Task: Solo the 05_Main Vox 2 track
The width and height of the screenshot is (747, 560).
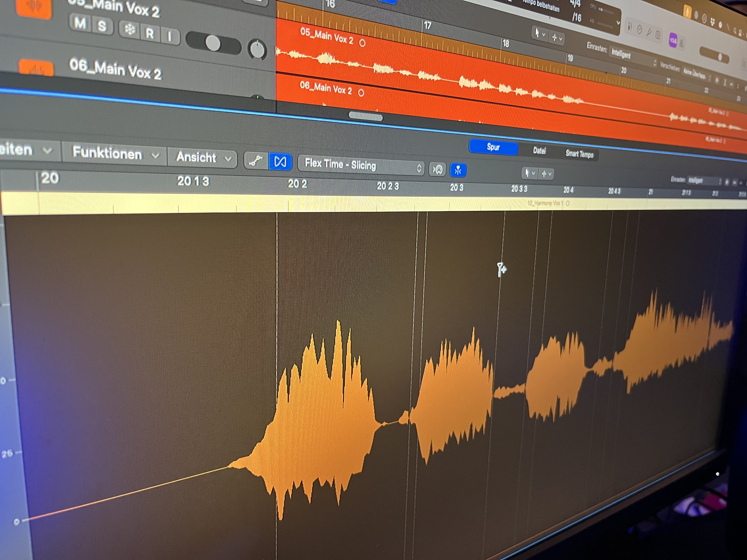Action: pyautogui.click(x=102, y=26)
